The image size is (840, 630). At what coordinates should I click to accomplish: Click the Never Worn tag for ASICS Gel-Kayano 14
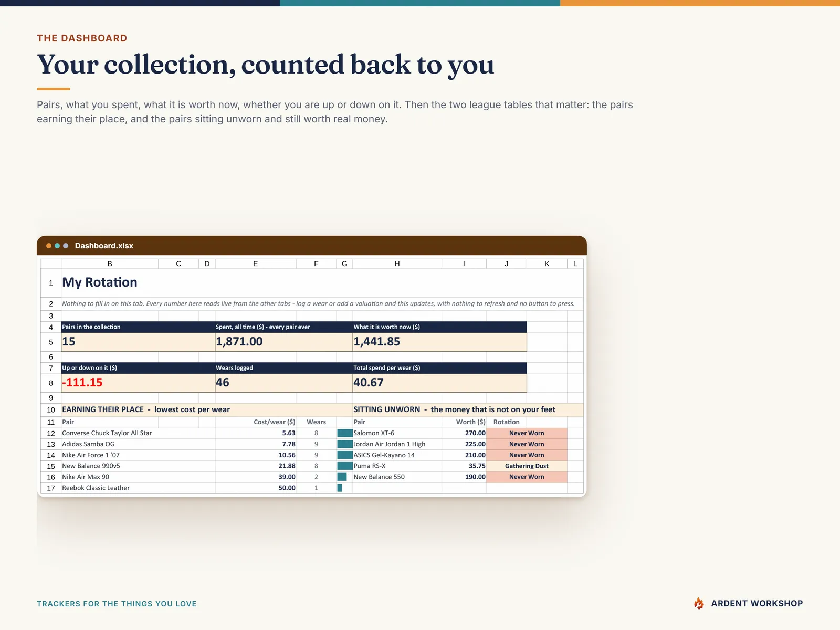coord(527,455)
